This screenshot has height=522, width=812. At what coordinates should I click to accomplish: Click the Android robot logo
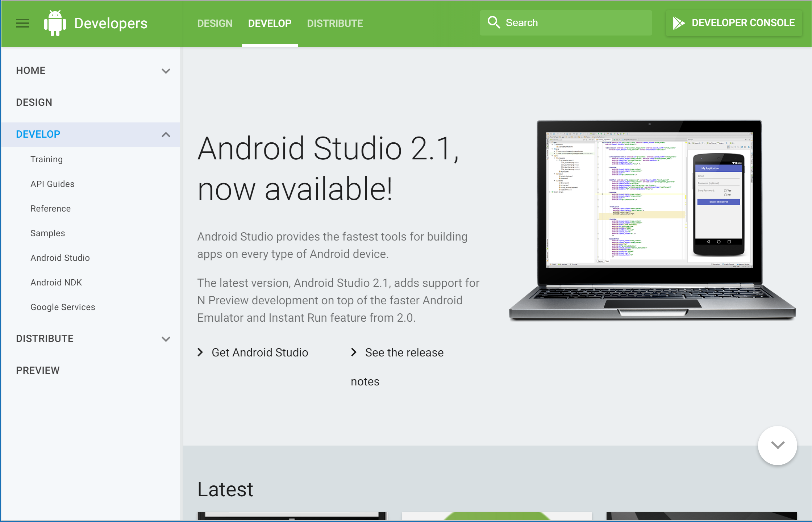point(55,23)
